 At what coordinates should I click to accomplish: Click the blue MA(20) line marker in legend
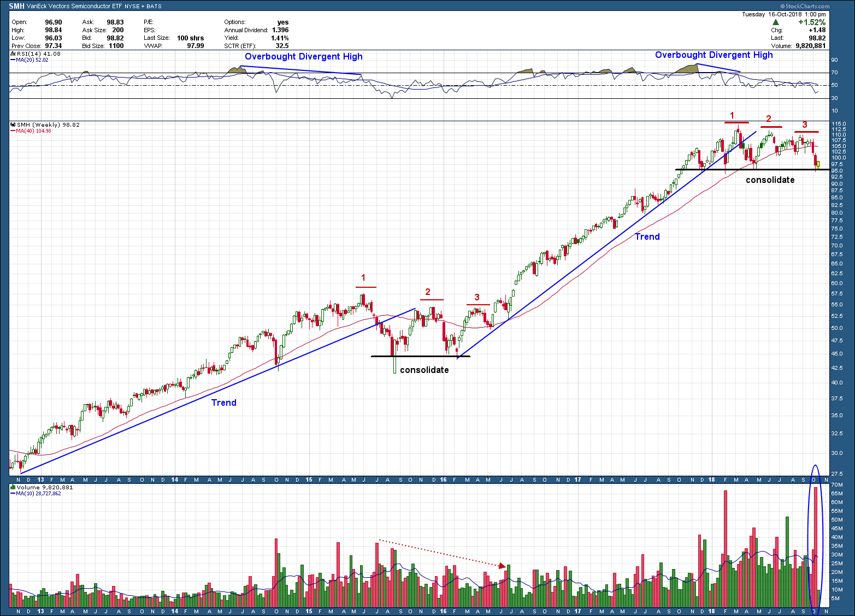coord(13,60)
